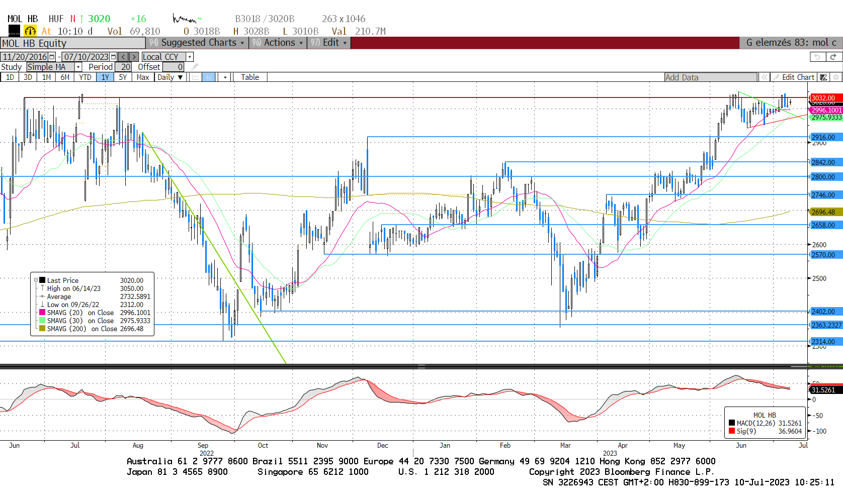Click the MOL HB Equity security field
This screenshot has width=843, height=504.
coord(73,43)
